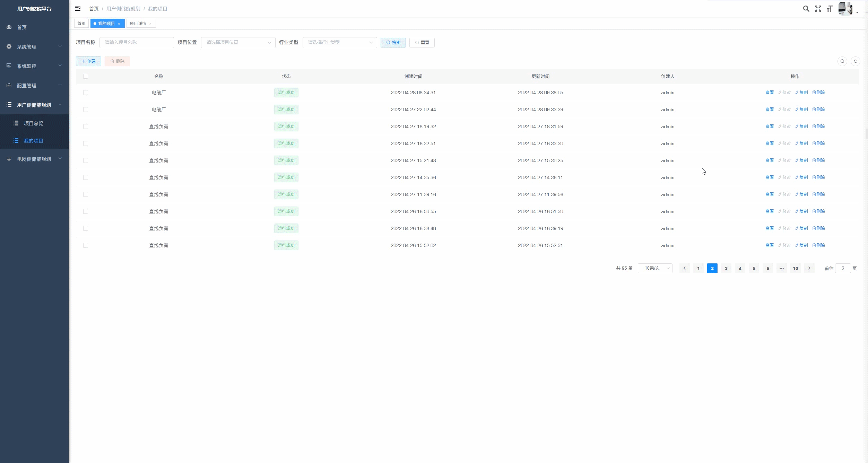868x463 pixels.
Task: Toggle fullscreen mode icon
Action: (x=818, y=9)
